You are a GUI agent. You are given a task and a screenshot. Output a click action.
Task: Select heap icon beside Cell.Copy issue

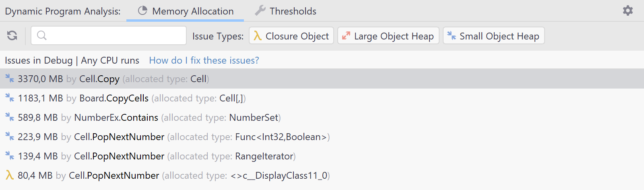10,78
